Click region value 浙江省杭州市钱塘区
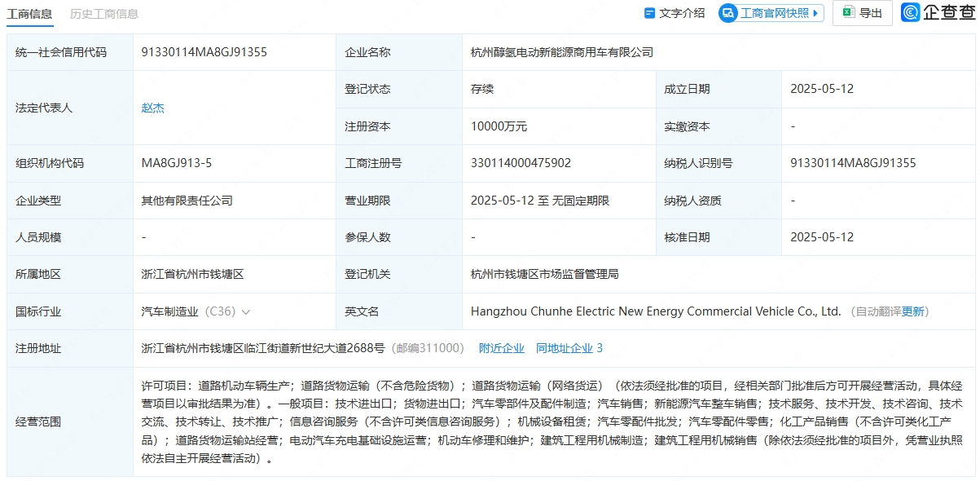Image resolution: width=980 pixels, height=481 pixels. click(x=193, y=274)
